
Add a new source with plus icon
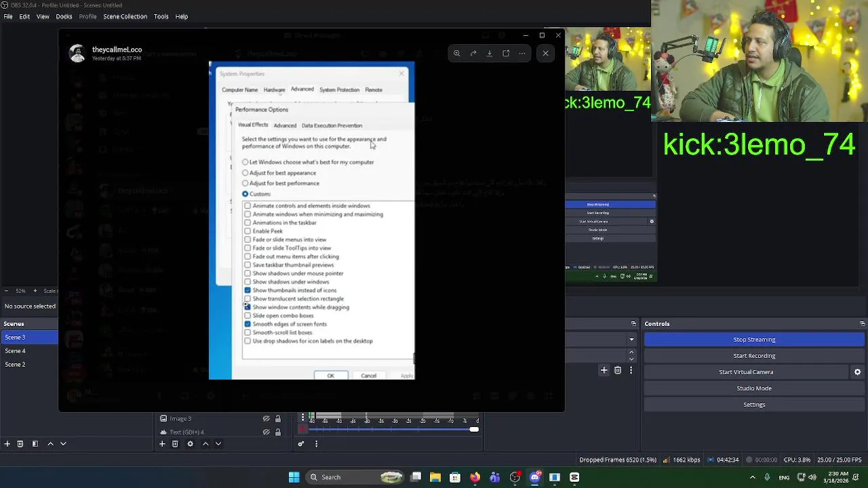point(162,444)
